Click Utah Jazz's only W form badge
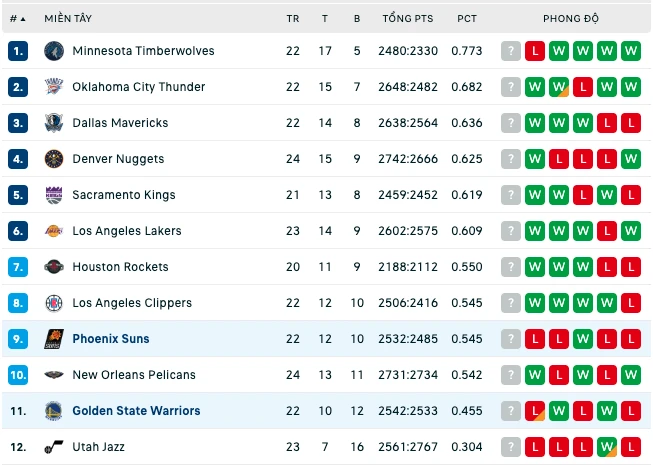 [607, 447]
